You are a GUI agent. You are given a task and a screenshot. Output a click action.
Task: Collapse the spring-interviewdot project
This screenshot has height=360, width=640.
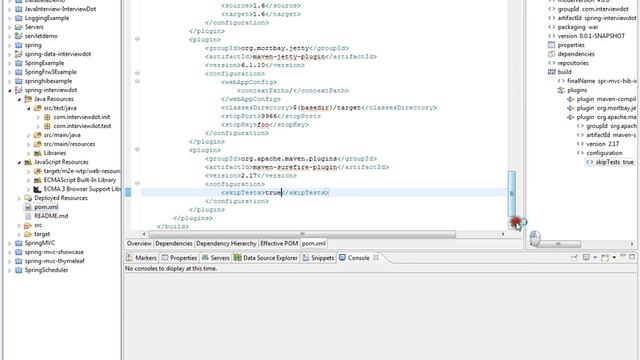(x=10, y=90)
